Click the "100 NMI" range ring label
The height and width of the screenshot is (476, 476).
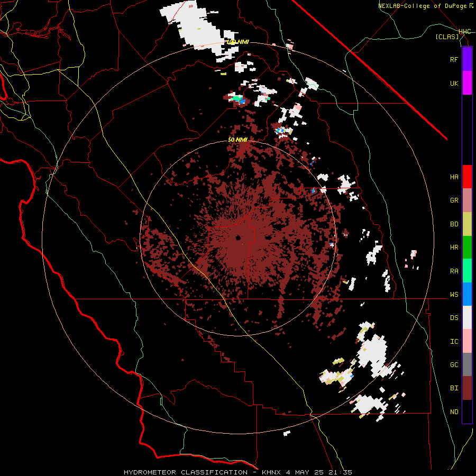[x=237, y=42]
